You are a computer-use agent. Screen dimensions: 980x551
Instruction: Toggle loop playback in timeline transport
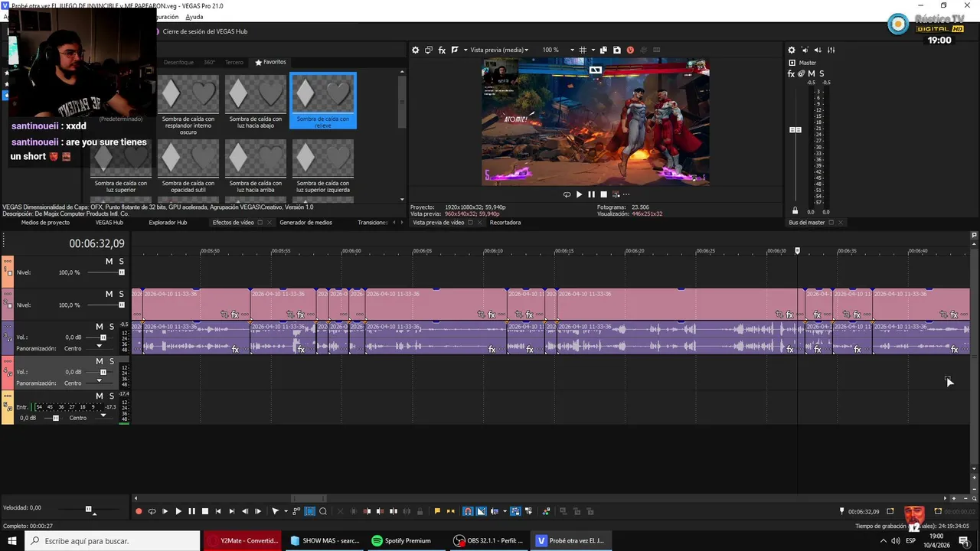tap(152, 511)
